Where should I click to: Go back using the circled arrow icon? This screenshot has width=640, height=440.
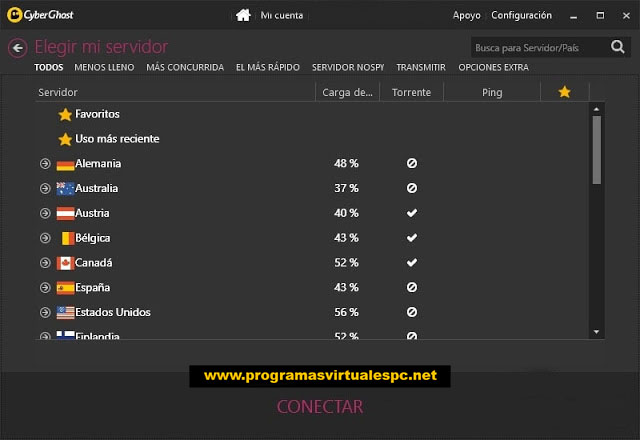(x=18, y=48)
